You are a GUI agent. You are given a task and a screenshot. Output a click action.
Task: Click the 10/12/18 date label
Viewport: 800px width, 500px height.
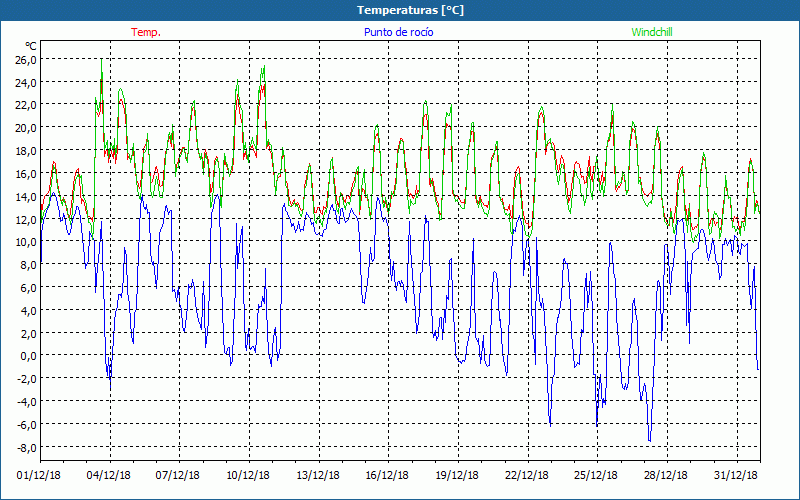coord(248,475)
